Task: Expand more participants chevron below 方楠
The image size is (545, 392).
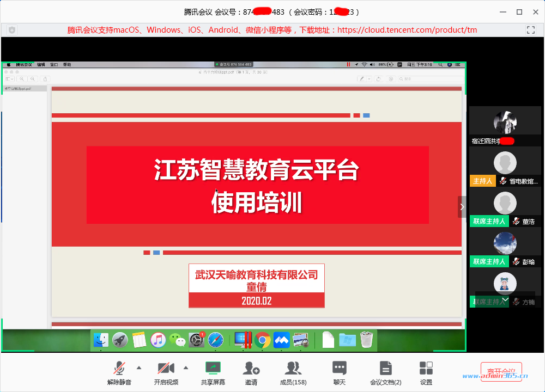Action: (505, 299)
